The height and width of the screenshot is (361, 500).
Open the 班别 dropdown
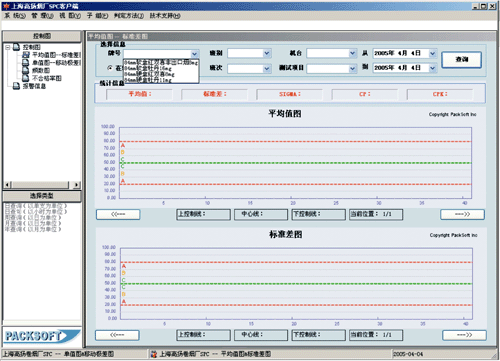[267, 53]
